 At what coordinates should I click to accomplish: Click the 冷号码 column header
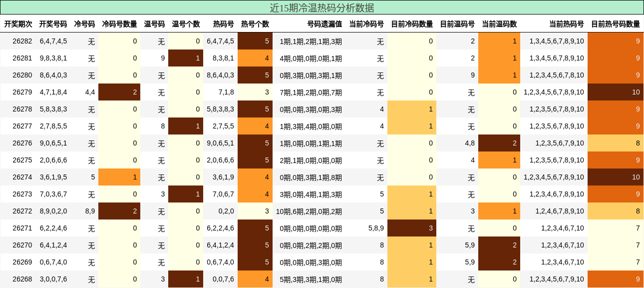[x=84, y=24]
